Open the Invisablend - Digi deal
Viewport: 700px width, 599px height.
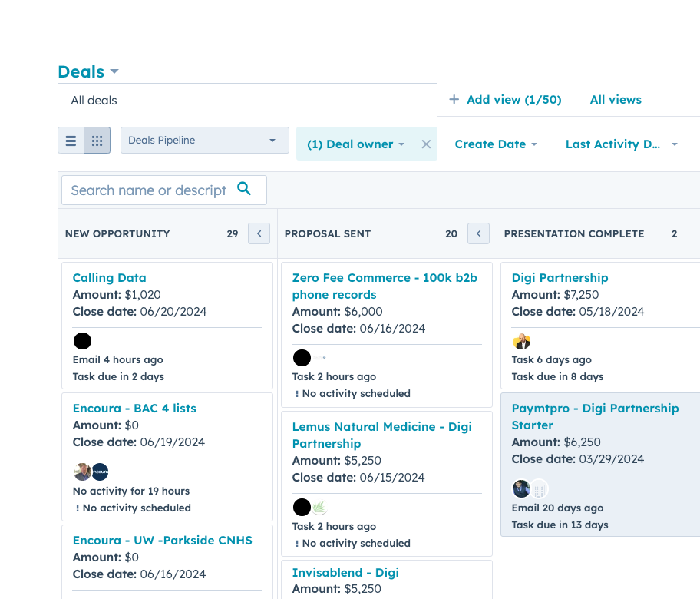(345, 573)
